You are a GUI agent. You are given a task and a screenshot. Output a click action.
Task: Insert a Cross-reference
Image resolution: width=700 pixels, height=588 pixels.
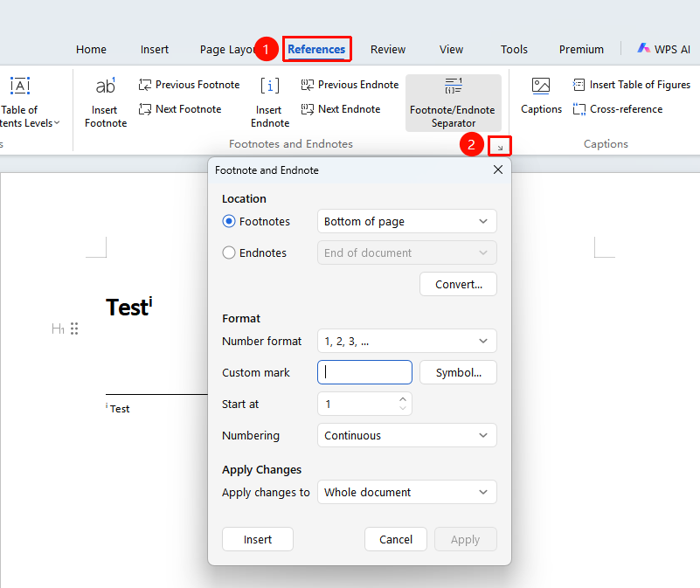[x=618, y=109]
